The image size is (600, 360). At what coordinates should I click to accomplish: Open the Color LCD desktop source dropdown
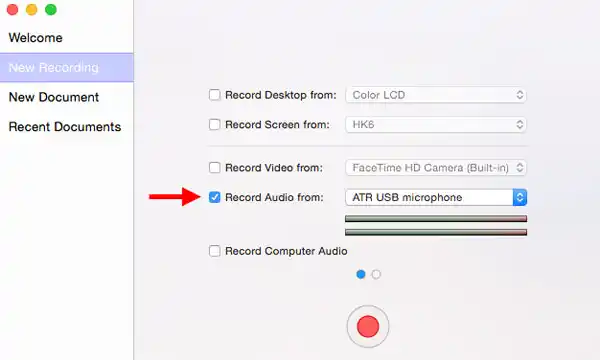pos(436,95)
